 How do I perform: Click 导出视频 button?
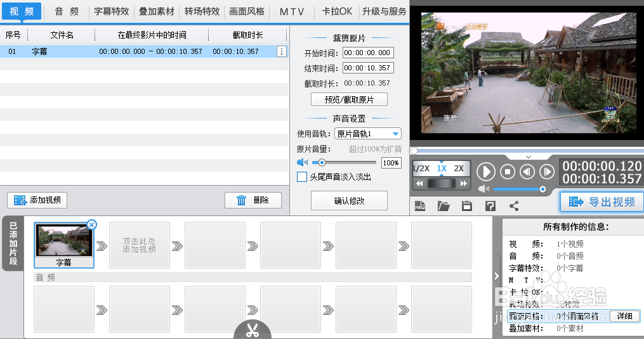[601, 202]
